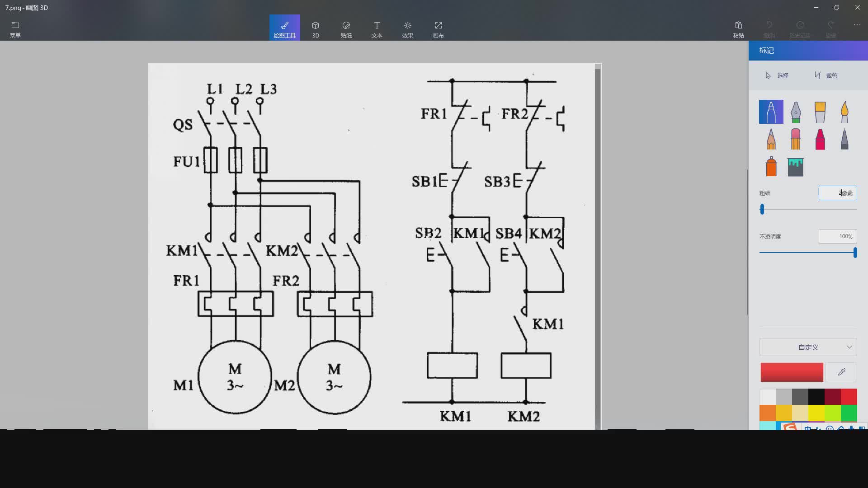Click the thickness slider handle
Image resolution: width=868 pixels, height=488 pixels.
coord(762,209)
